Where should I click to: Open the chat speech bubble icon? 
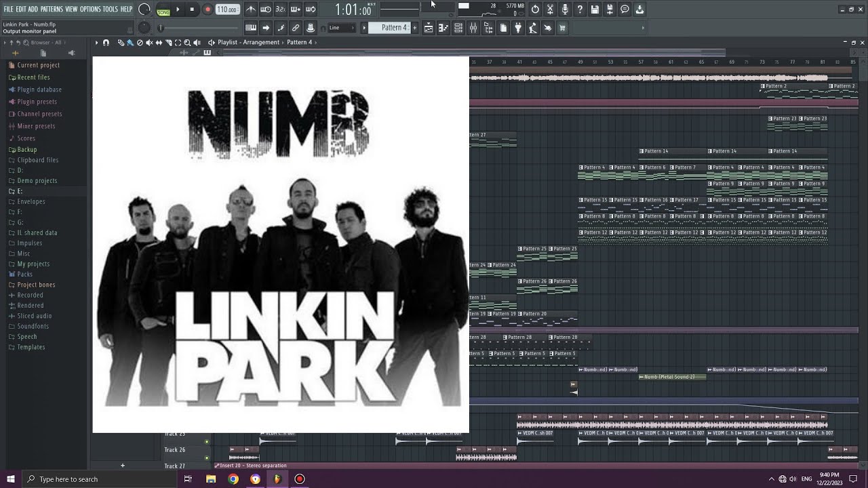click(x=625, y=9)
